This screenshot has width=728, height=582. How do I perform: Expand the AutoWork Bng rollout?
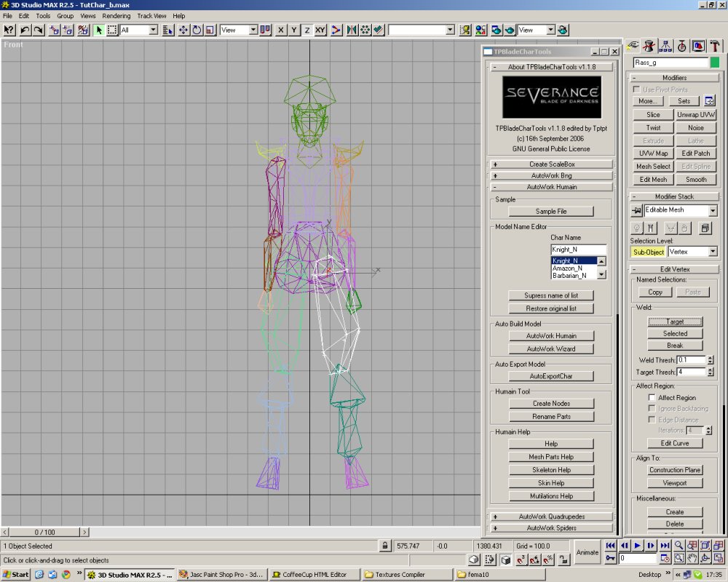coord(552,176)
